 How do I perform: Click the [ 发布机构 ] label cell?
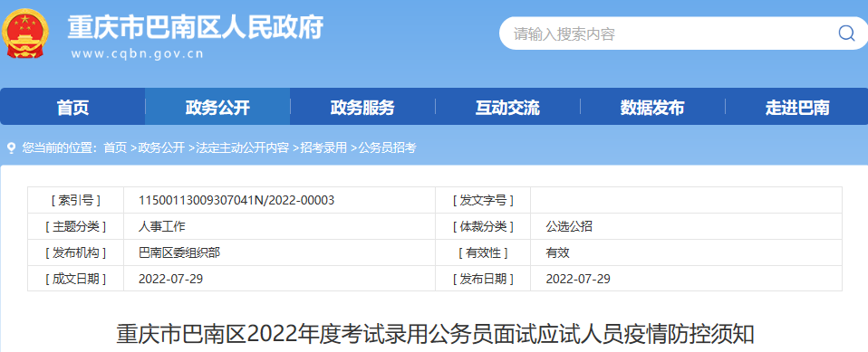76,253
